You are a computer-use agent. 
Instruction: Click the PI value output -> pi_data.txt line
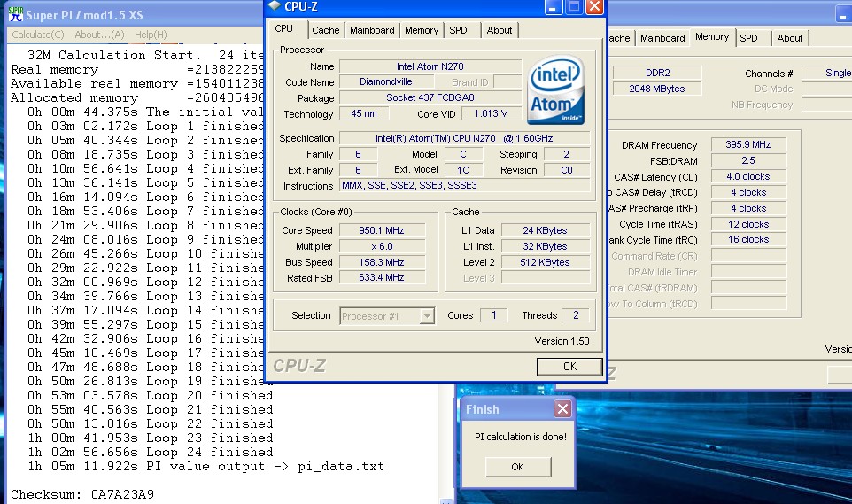[206, 467]
